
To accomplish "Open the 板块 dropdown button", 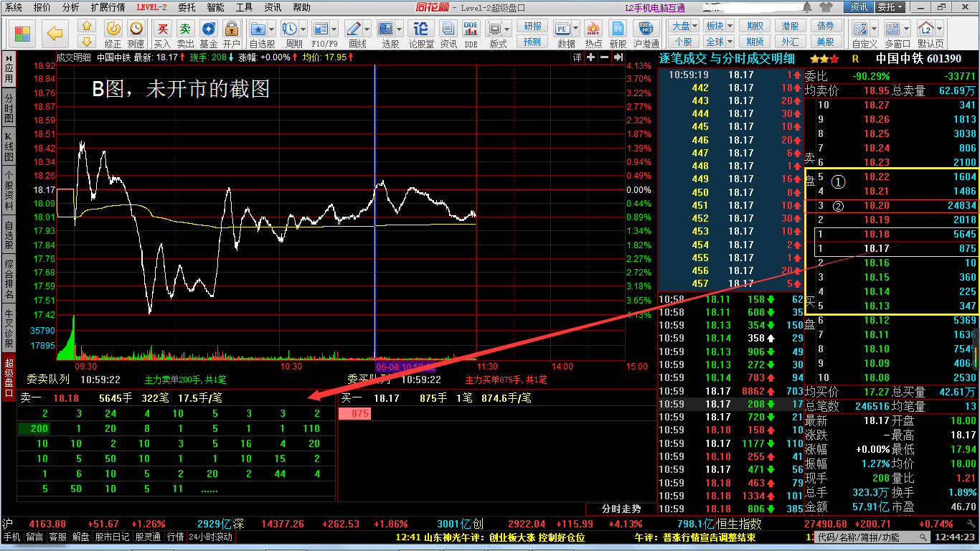I will [x=718, y=26].
